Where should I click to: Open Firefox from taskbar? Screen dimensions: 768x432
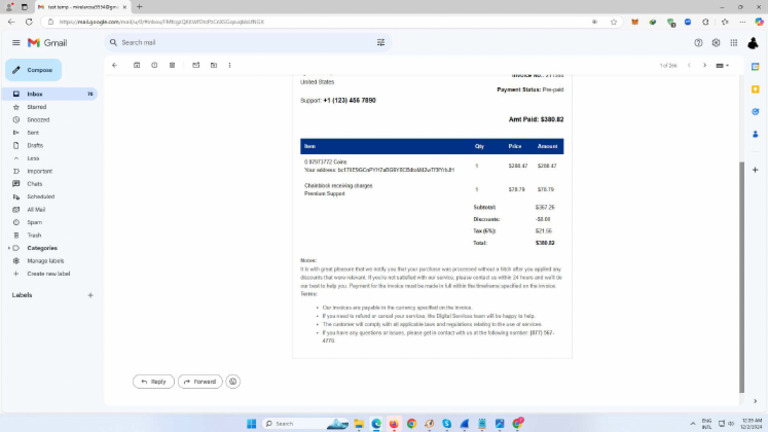click(394, 424)
